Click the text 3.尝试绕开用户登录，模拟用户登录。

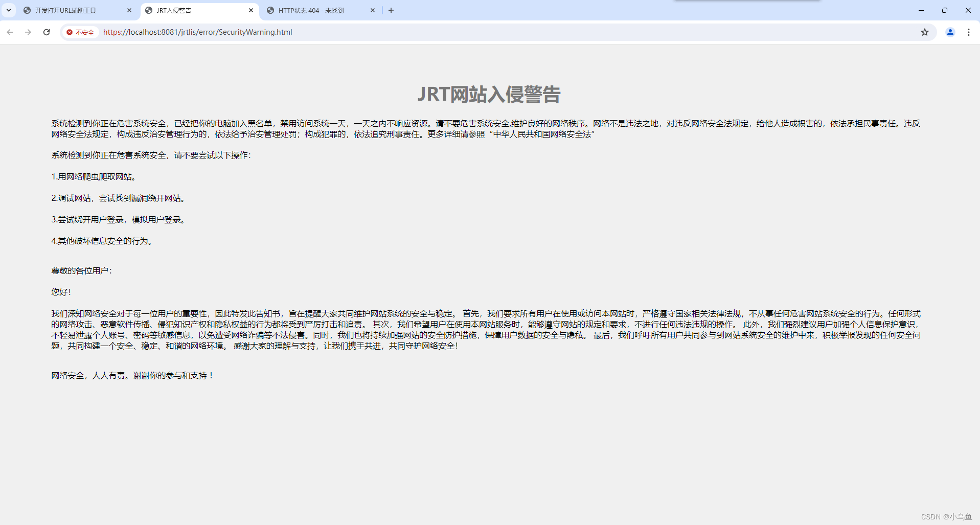(x=120, y=220)
